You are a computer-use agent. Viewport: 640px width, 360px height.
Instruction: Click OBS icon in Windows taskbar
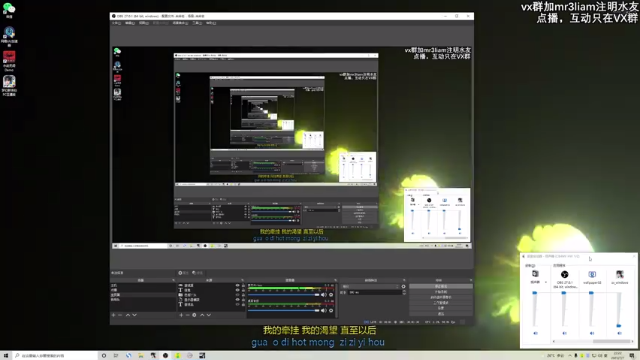pyautogui.click(x=165, y=356)
